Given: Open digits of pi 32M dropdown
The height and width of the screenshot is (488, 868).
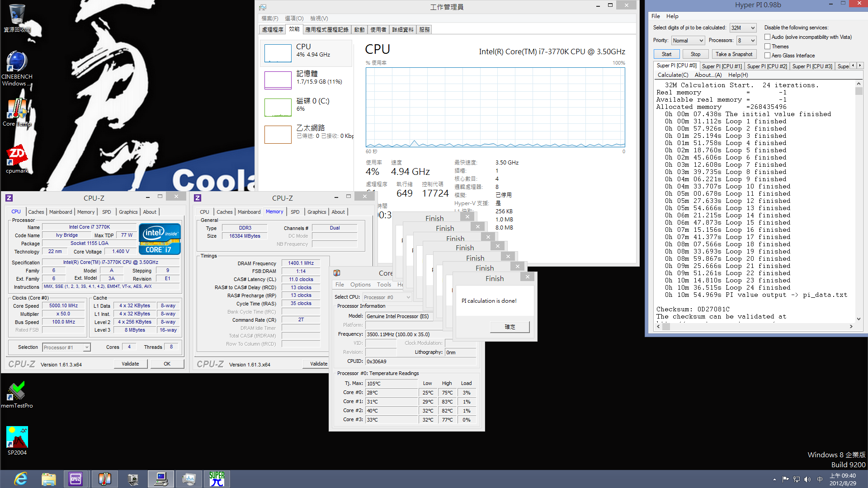Looking at the screenshot, I should 743,28.
